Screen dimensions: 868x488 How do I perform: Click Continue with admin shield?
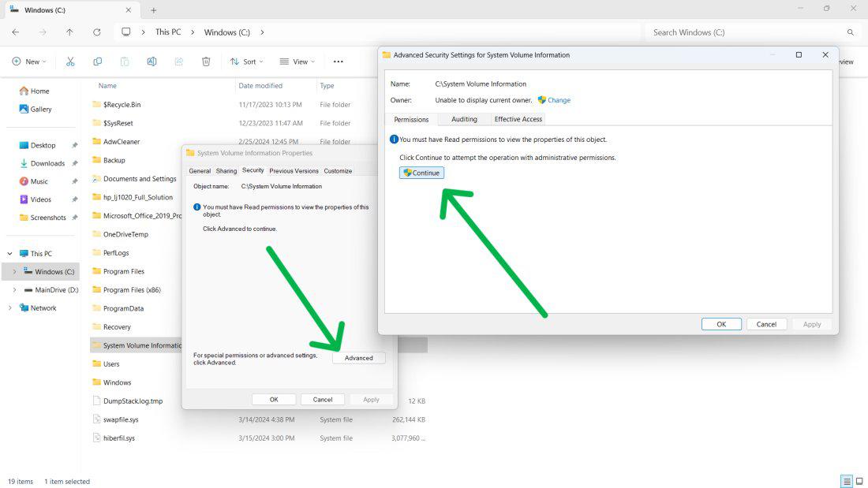[x=422, y=173]
